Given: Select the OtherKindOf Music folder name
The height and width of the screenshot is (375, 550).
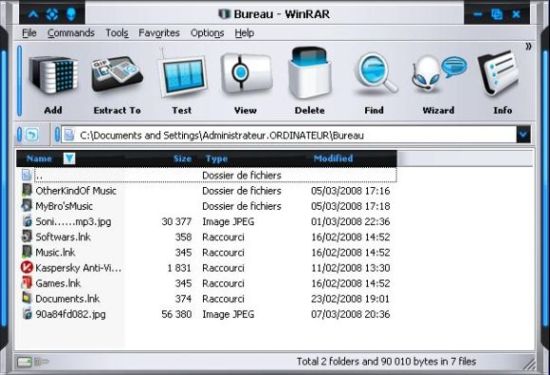Looking at the screenshot, I should 76,191.
